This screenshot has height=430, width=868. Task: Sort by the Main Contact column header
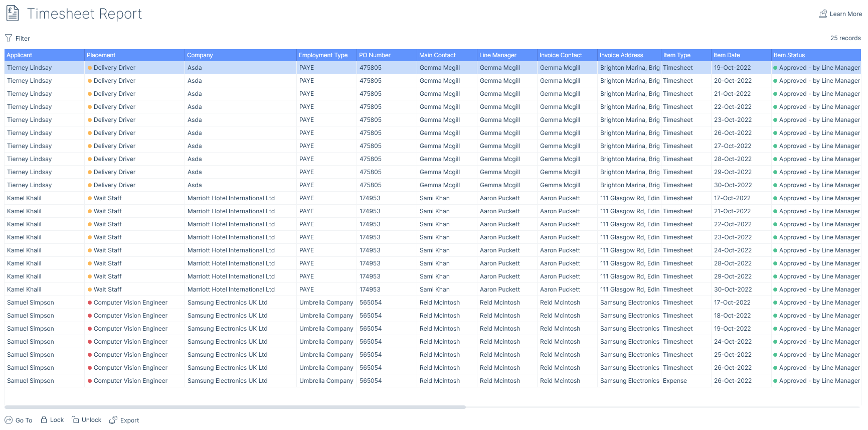coord(447,55)
